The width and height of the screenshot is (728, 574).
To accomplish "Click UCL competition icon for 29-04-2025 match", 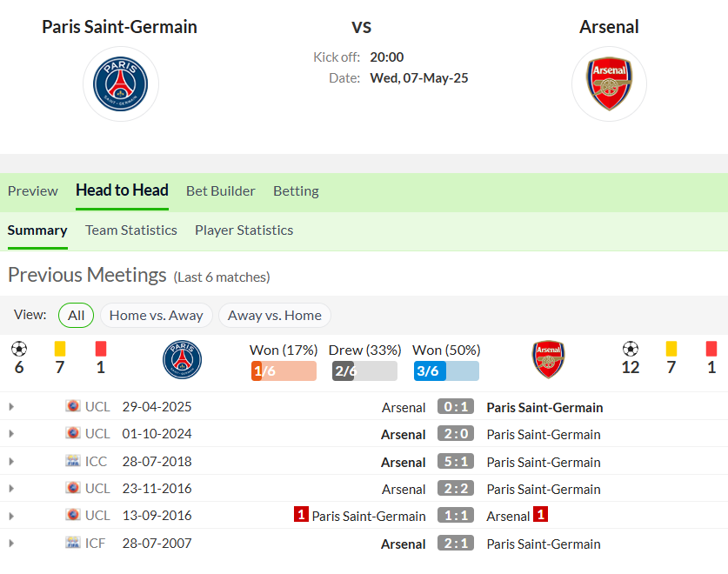I will (73, 406).
